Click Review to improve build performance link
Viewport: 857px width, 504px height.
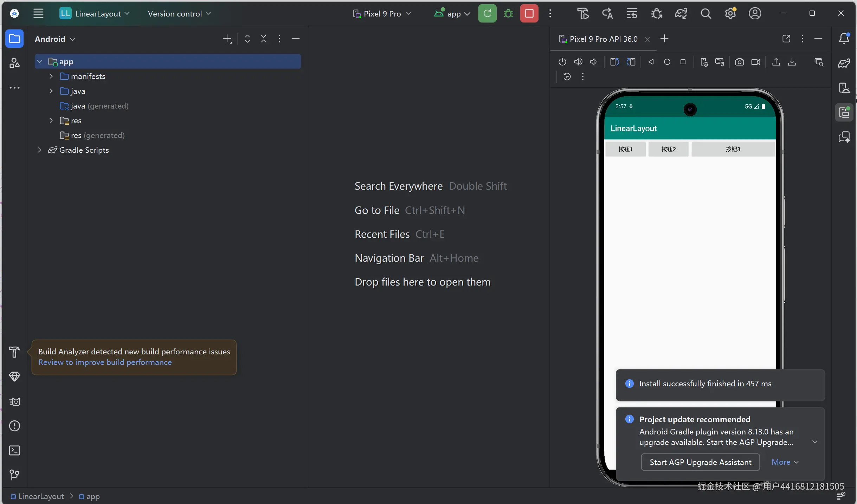pyautogui.click(x=105, y=362)
